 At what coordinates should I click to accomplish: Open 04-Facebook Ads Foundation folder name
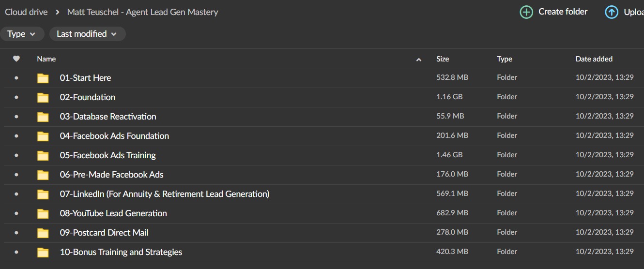[114, 136]
